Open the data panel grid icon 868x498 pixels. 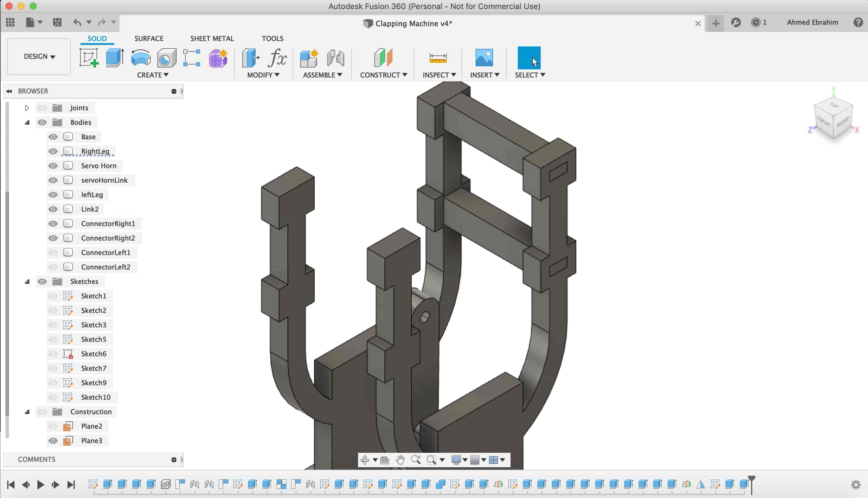click(10, 23)
